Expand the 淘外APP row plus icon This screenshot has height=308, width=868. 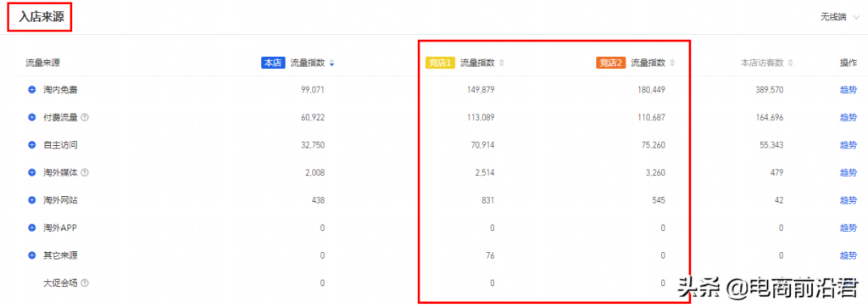point(31,227)
